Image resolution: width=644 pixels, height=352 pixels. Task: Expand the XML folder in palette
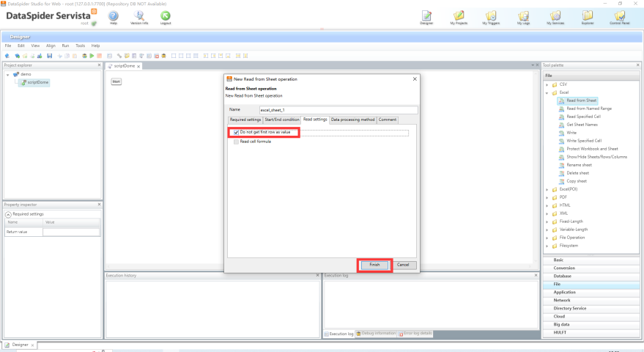[547, 214]
